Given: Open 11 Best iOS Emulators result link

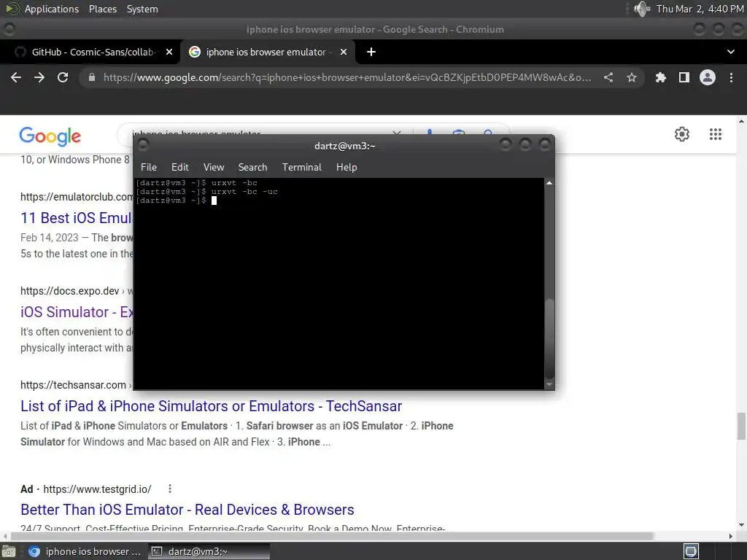Looking at the screenshot, I should pyautogui.click(x=76, y=217).
